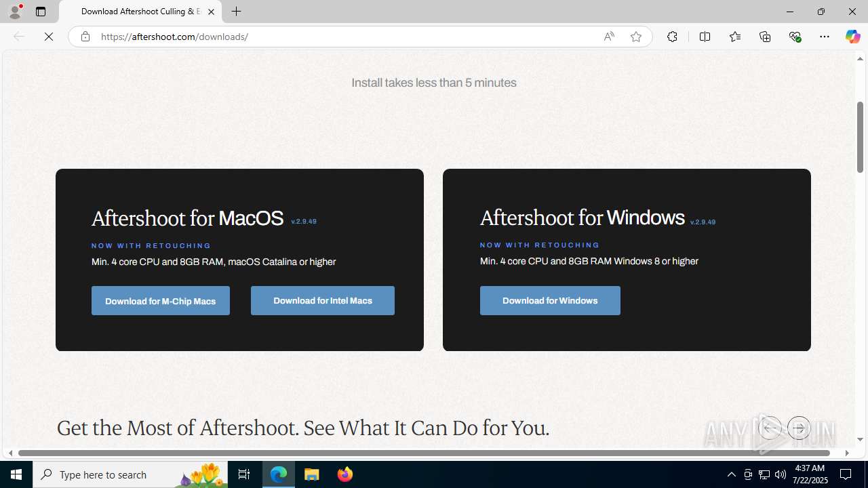This screenshot has width=868, height=488.
Task: Download for Intel Macs
Action: (323, 301)
